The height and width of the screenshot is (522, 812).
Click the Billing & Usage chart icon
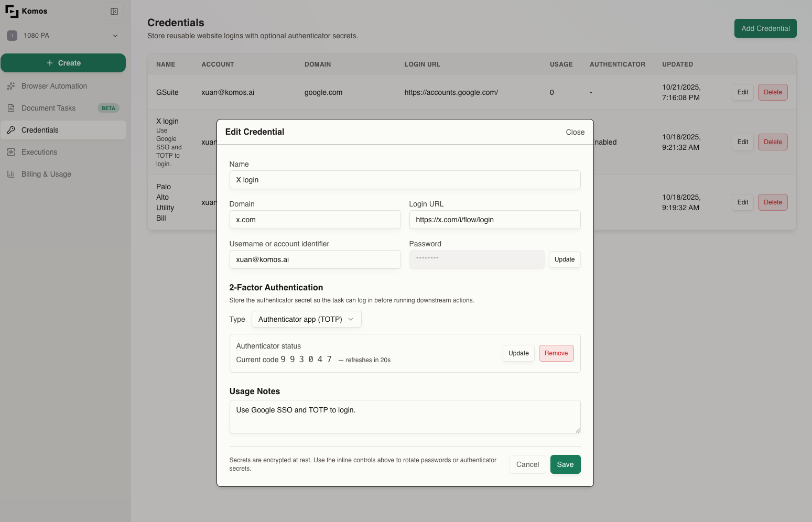pos(11,174)
